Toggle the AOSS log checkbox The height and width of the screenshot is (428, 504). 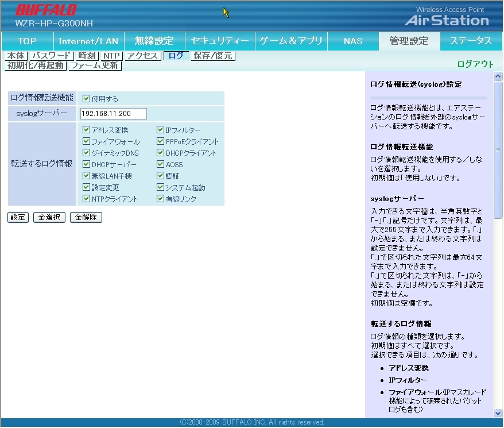point(161,164)
